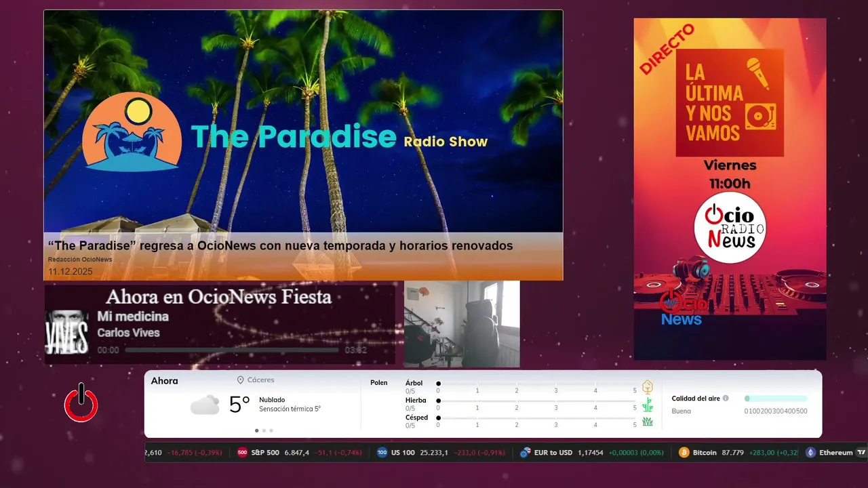Viewport: 868px width, 488px height.
Task: Open the Calidad del aire info icon
Action: (726, 399)
